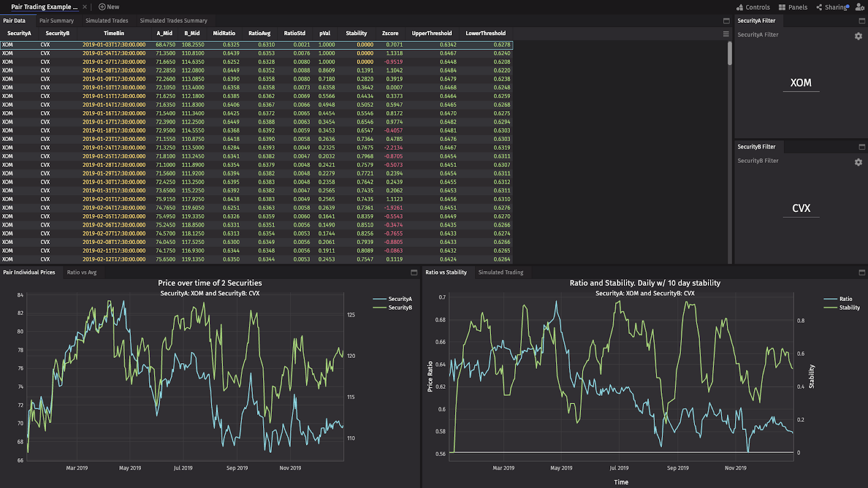The image size is (868, 488).
Task: Open the SecurityB Filter settings gear
Action: point(858,162)
